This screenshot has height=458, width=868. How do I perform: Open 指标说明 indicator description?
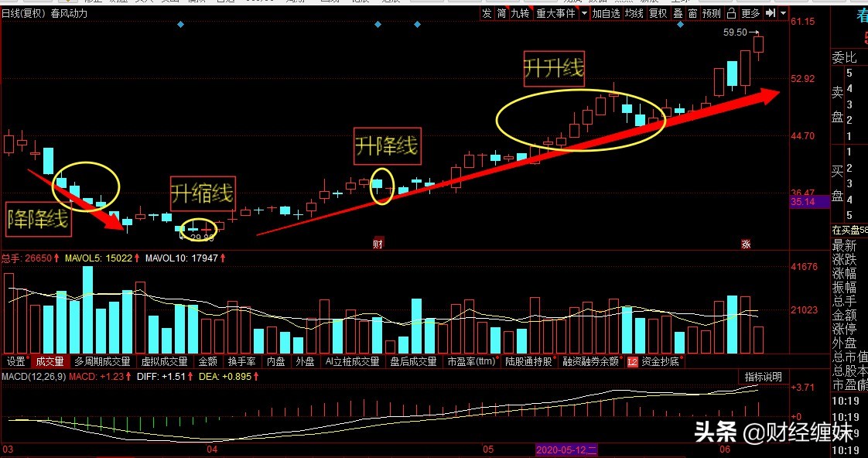click(x=763, y=377)
